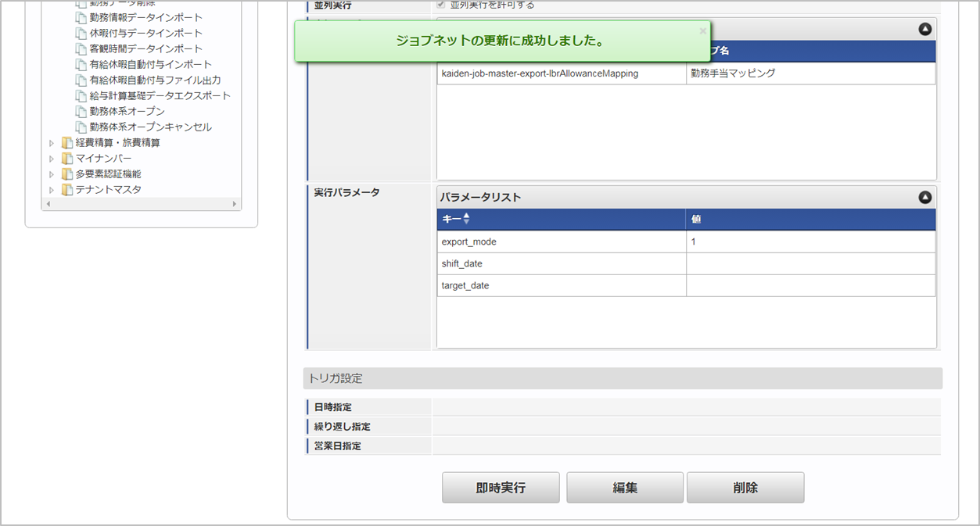This screenshot has width=980, height=526.
Task: Expand the マイナンバー folder
Action: [x=52, y=159]
